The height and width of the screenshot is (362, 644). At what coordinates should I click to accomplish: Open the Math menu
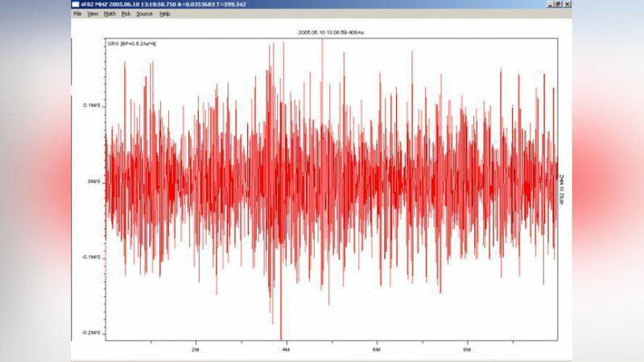[x=109, y=14]
